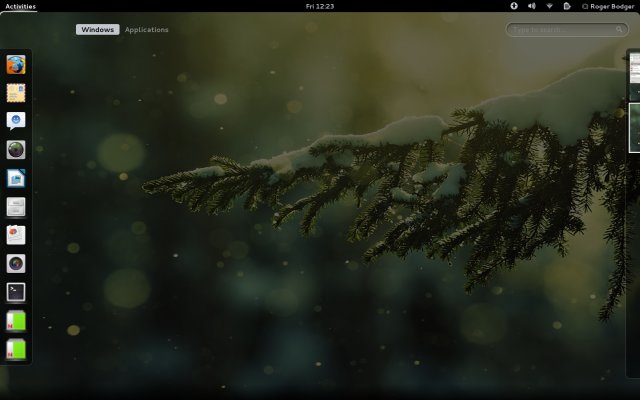
Task: Launch Firefox from the dash
Action: pos(16,65)
